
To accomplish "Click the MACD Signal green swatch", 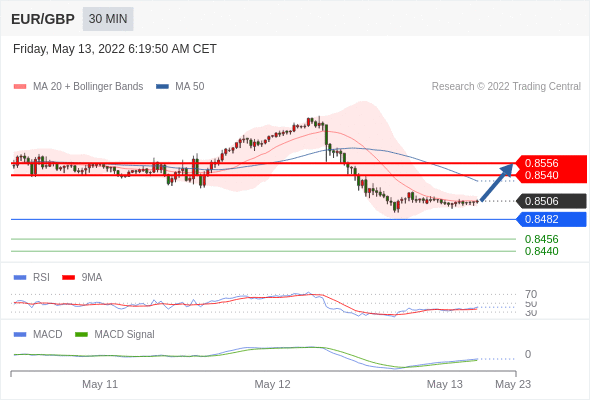I will pyautogui.click(x=81, y=335).
